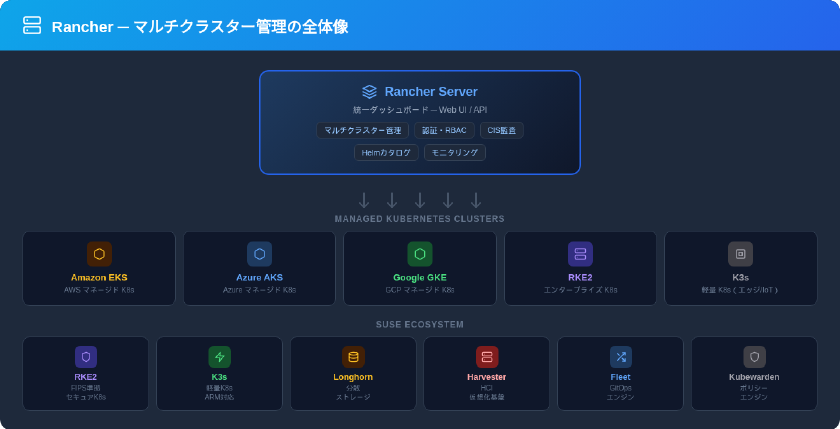Click the header title 'Rancher — マルチクラスター管理の全体像'
The height and width of the screenshot is (429, 840).
pyautogui.click(x=200, y=27)
